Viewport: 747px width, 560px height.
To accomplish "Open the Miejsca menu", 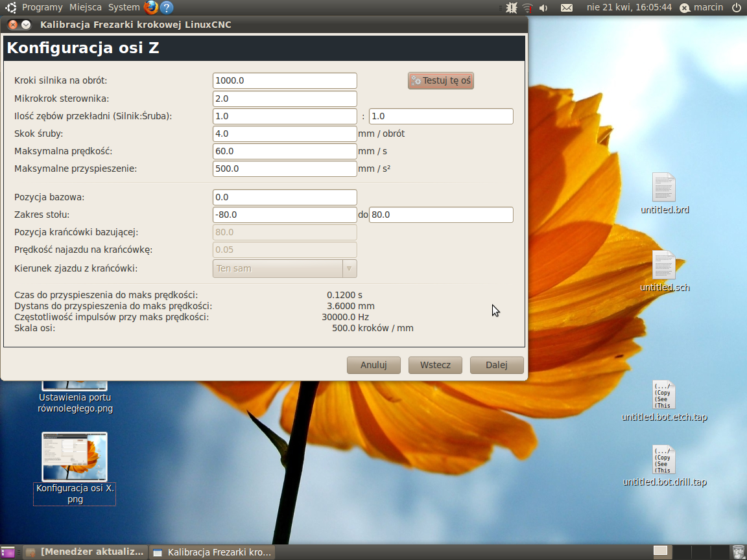I will 86,7.
